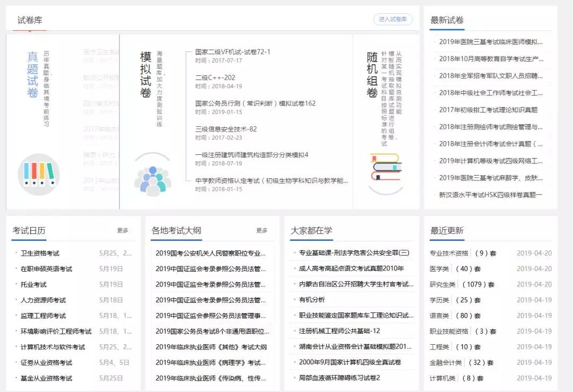The width and height of the screenshot is (573, 392).
Task: Select 在职申硕英语考试 in the exam calendar
Action: pyautogui.click(x=46, y=269)
